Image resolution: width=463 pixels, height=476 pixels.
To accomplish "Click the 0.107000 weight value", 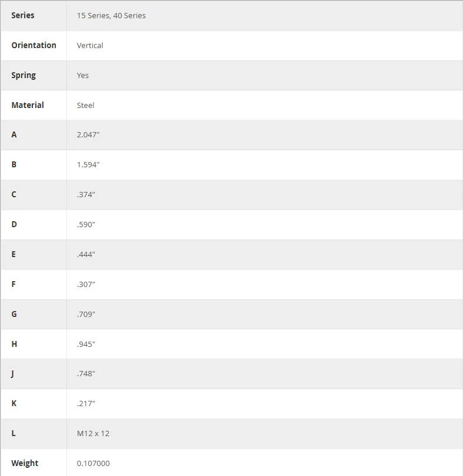I will click(x=93, y=464).
